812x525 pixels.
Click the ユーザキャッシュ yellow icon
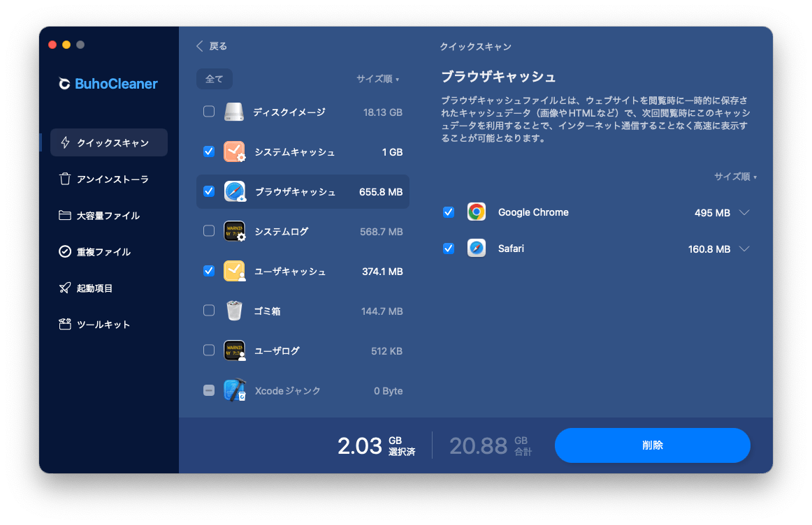pyautogui.click(x=234, y=271)
